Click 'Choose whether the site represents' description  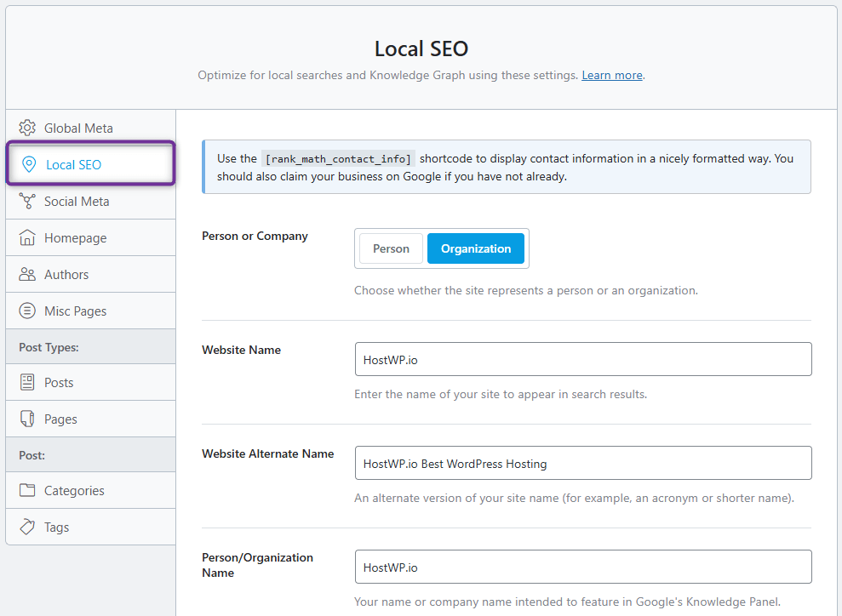tap(526, 290)
